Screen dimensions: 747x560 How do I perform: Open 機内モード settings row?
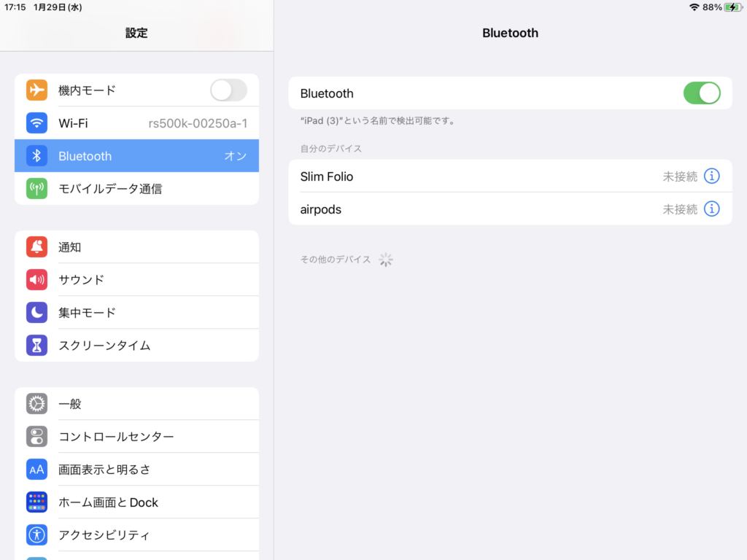(136, 90)
